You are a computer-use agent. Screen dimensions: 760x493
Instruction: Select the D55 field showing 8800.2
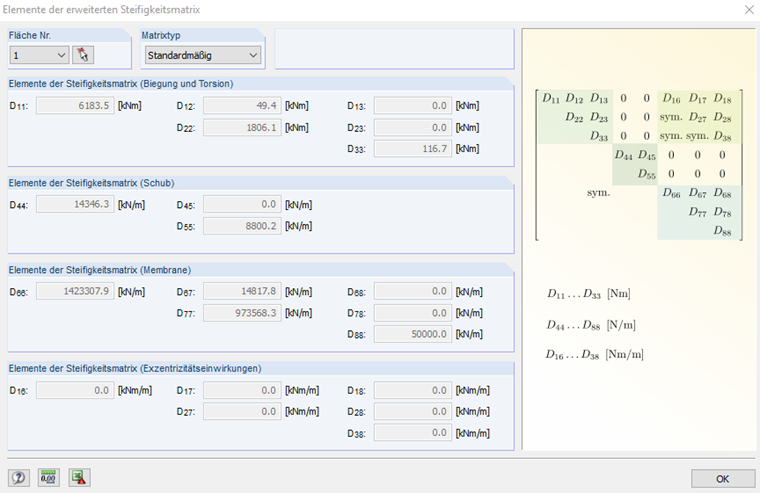242,226
